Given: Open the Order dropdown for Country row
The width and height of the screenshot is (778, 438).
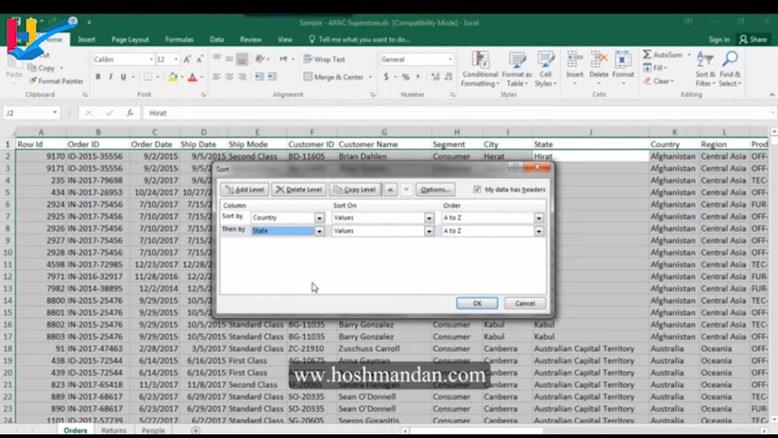Looking at the screenshot, I should [x=539, y=217].
